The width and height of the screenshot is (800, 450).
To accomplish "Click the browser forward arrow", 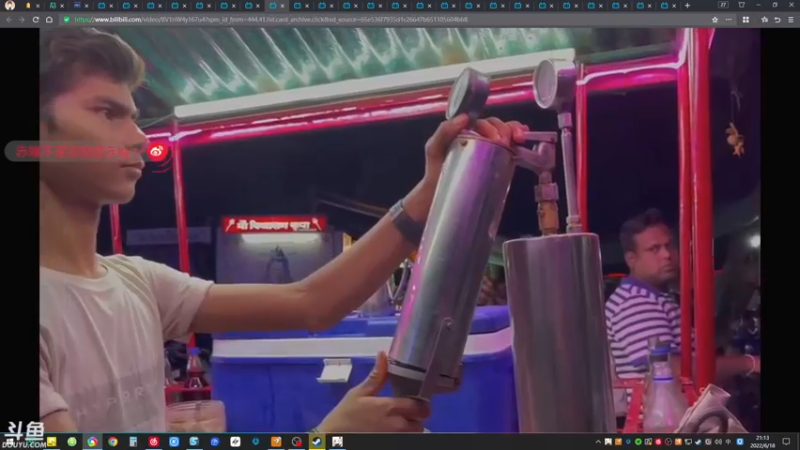I will [x=21, y=19].
